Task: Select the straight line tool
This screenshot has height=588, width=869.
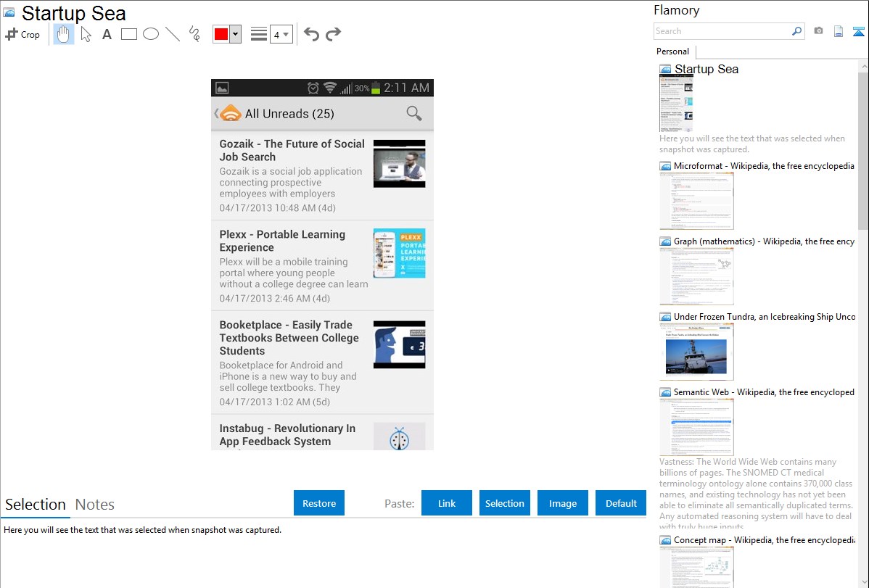Action: 173,34
